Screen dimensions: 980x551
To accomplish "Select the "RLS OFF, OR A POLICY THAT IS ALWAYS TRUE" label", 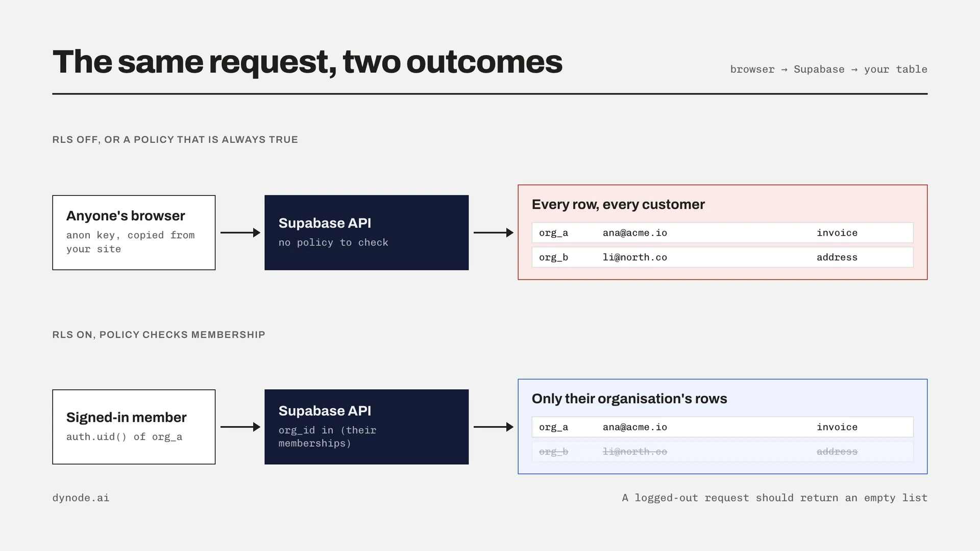I will [x=175, y=140].
